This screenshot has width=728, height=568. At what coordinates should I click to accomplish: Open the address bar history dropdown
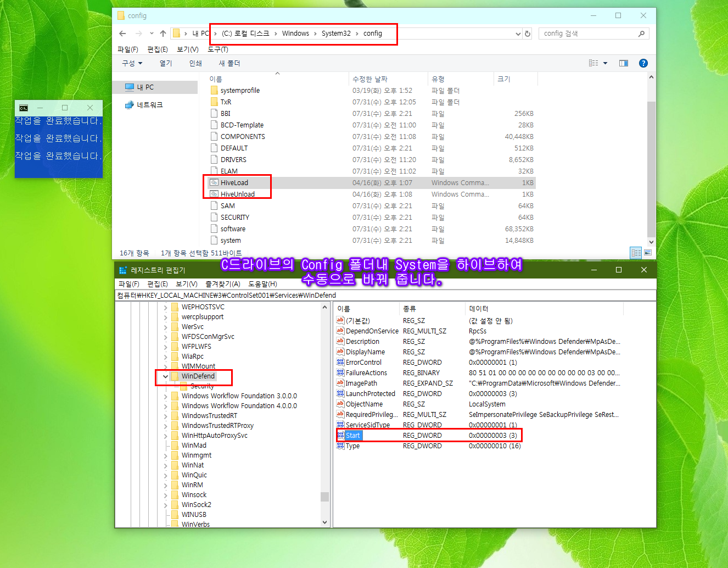(x=518, y=34)
